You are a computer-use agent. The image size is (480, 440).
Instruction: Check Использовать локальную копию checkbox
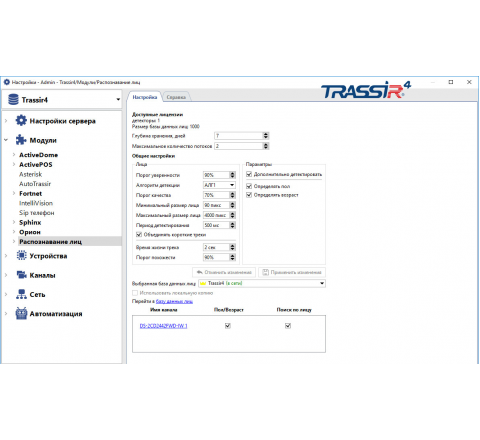click(135, 293)
